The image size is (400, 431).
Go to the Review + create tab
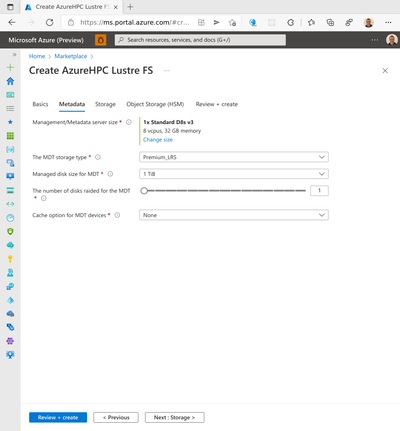(x=217, y=104)
